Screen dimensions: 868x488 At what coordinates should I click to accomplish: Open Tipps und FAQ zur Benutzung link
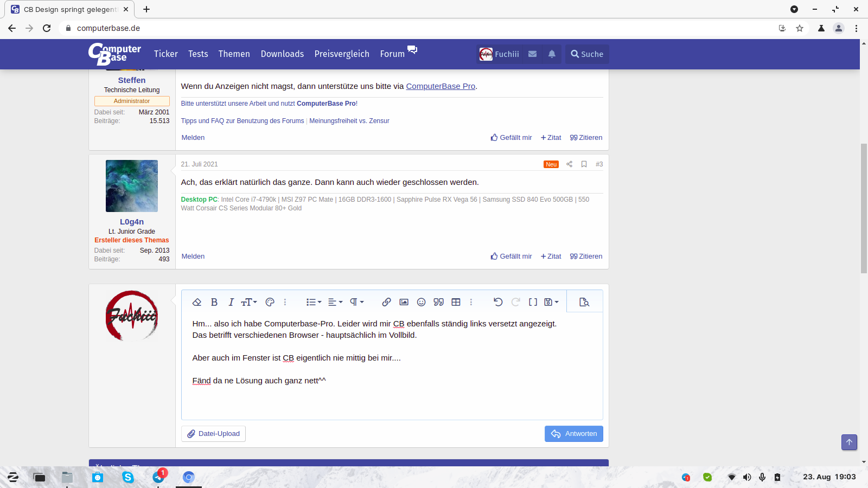(242, 121)
